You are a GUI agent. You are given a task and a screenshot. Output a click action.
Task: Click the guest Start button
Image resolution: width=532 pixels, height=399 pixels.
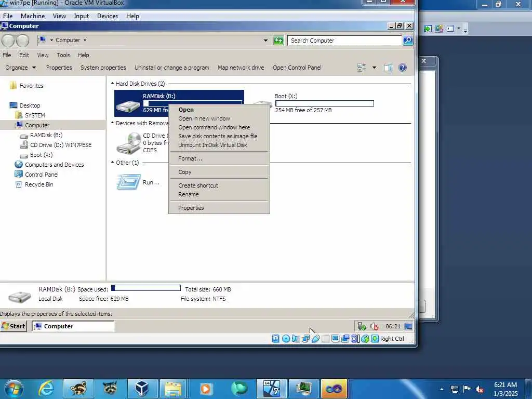click(x=13, y=326)
